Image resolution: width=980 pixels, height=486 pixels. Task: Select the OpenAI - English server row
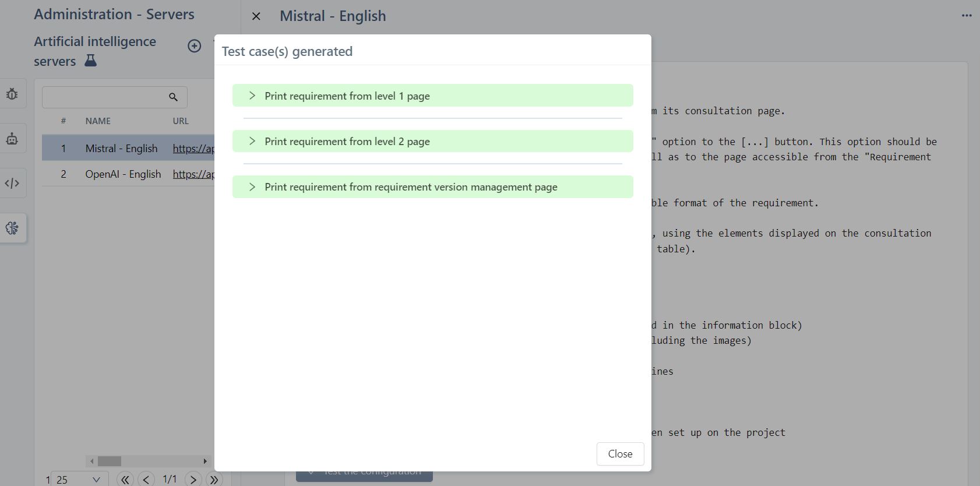[x=123, y=174]
